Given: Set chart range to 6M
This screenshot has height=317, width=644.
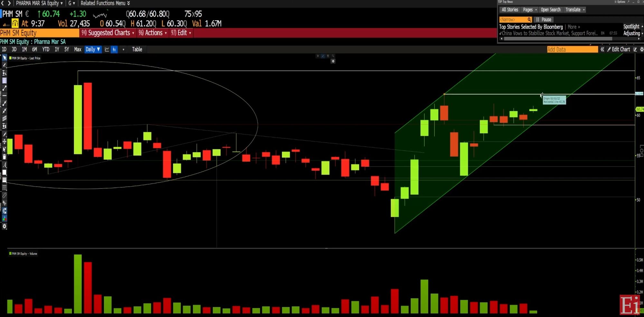Looking at the screenshot, I should (34, 49).
